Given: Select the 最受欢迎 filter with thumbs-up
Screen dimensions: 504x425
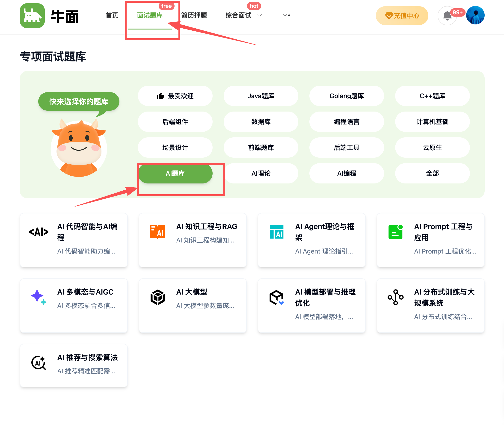Looking at the screenshot, I should click(x=175, y=96).
